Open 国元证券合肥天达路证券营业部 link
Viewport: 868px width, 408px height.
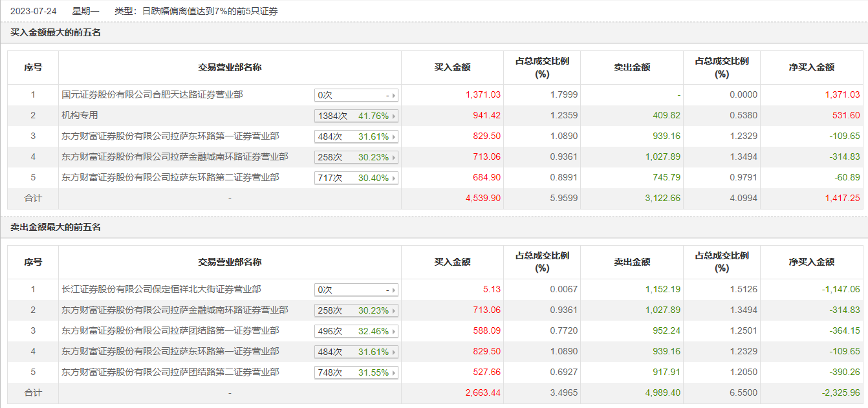(x=152, y=94)
